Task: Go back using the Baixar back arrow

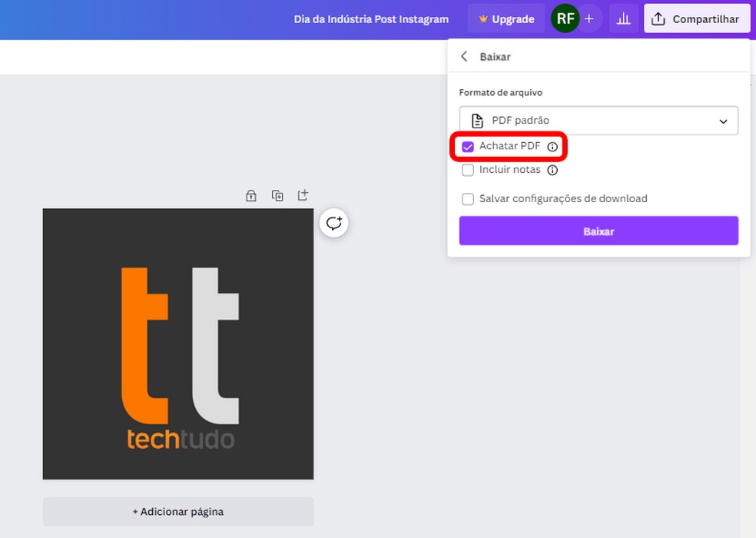Action: [x=464, y=56]
